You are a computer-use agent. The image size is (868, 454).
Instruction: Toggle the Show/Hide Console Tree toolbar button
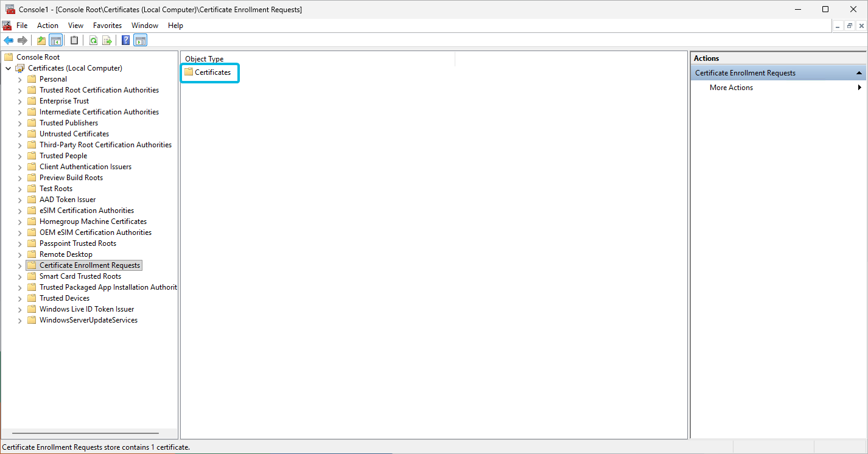[x=56, y=41]
